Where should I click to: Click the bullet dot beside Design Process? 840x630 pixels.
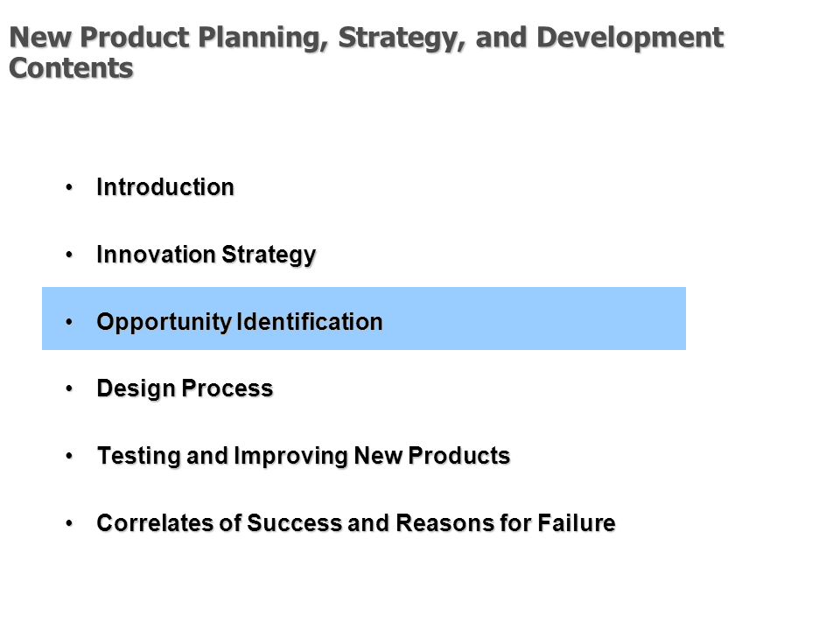click(x=69, y=388)
